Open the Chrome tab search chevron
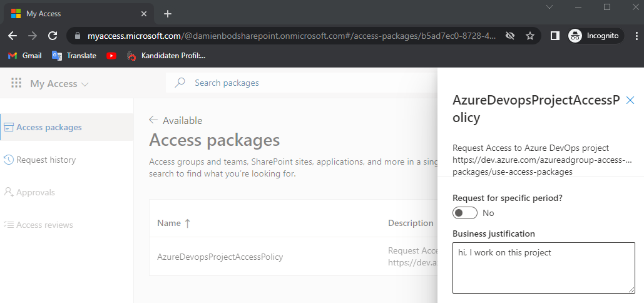Image resolution: width=644 pixels, height=303 pixels. tap(549, 8)
